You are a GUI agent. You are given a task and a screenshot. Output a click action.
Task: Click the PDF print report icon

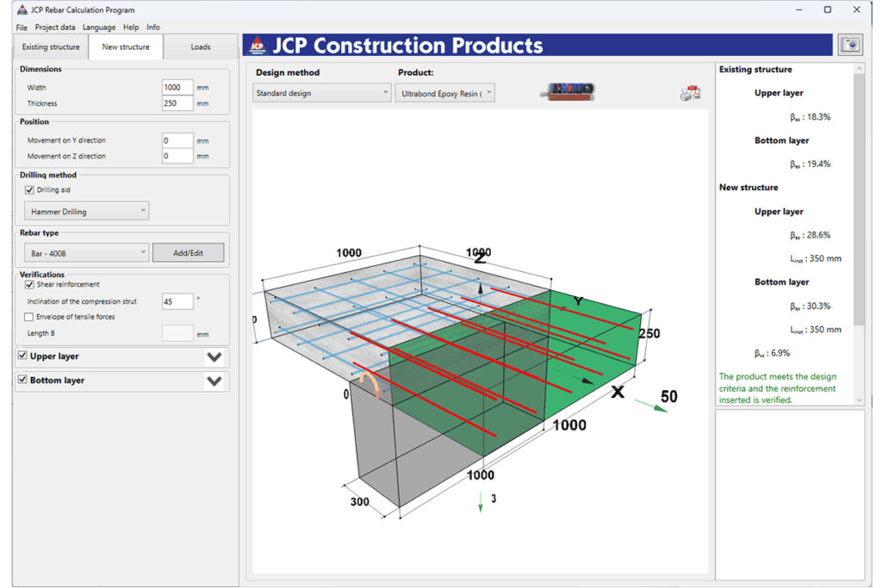tap(690, 93)
